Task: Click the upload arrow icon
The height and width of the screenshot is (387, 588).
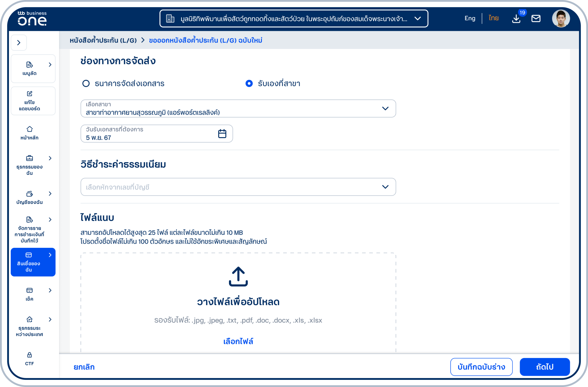Action: coord(238,276)
